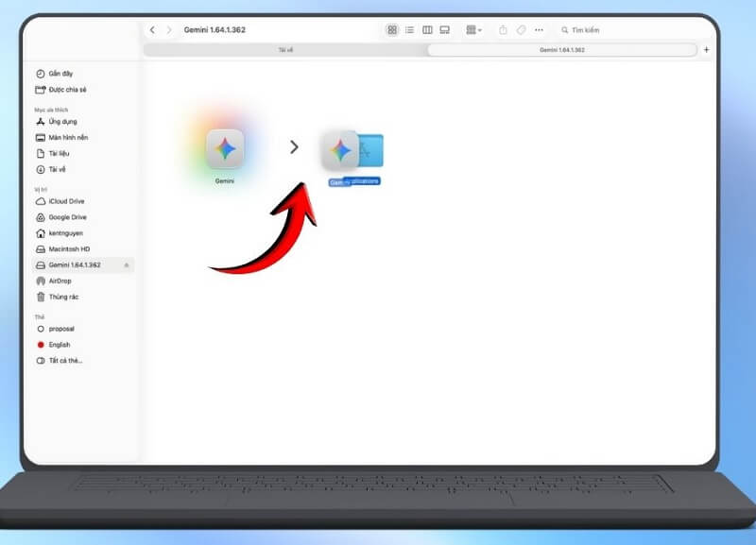The height and width of the screenshot is (545, 756).
Task: Open the more actions ellipsis menu
Action: (539, 30)
